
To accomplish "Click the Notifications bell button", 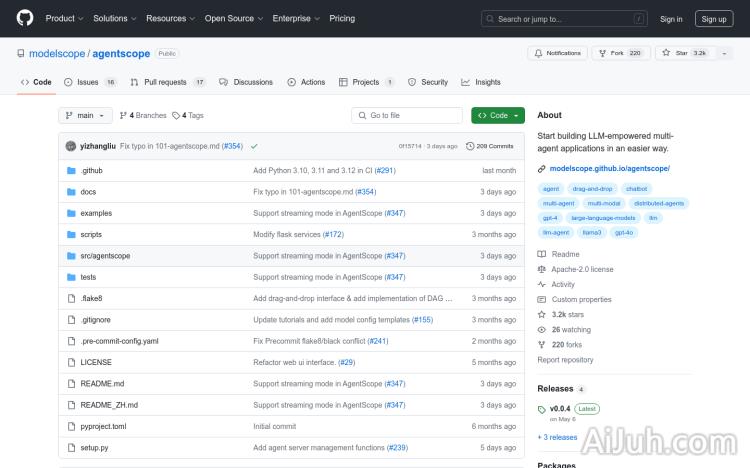I will point(558,53).
